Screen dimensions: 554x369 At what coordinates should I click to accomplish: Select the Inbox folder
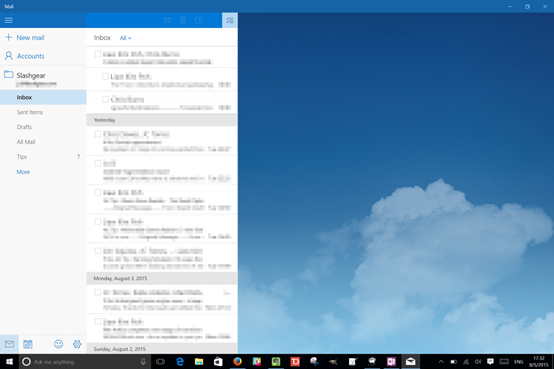pyautogui.click(x=43, y=97)
